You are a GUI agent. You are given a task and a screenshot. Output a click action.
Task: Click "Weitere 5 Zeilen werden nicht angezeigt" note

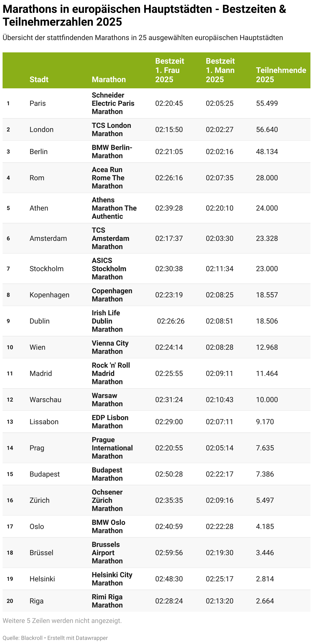pos(62,621)
